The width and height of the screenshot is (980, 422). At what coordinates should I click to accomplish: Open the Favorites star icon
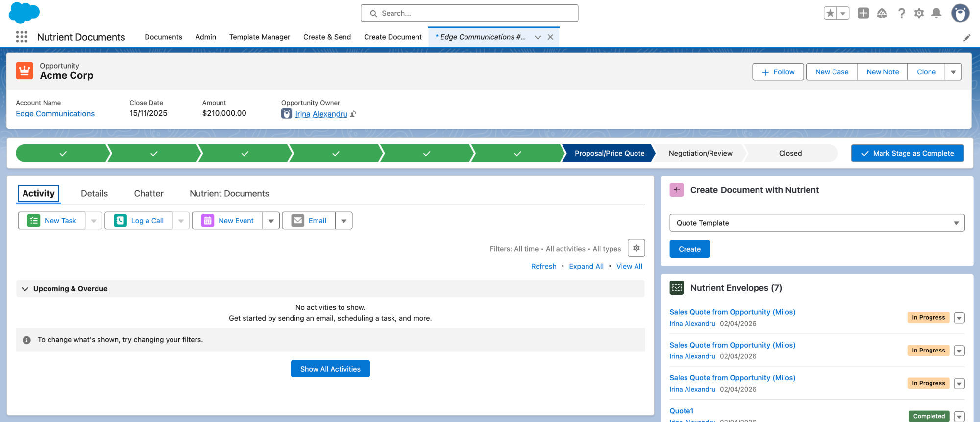click(x=830, y=13)
